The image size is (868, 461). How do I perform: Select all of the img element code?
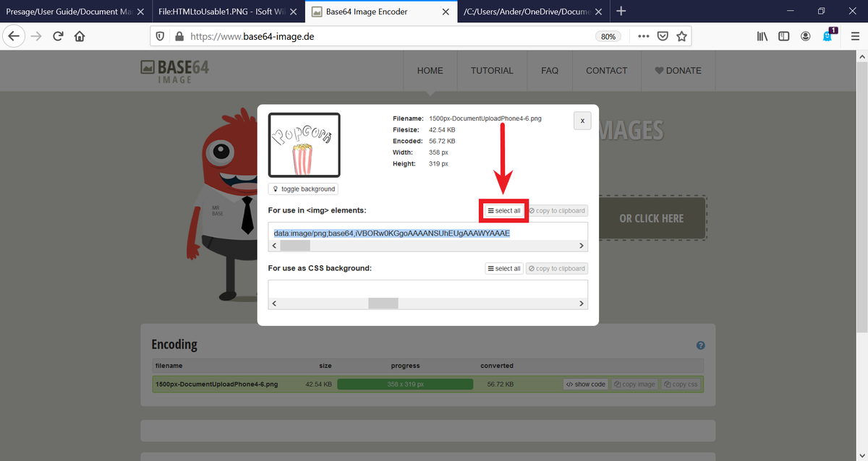click(x=504, y=211)
